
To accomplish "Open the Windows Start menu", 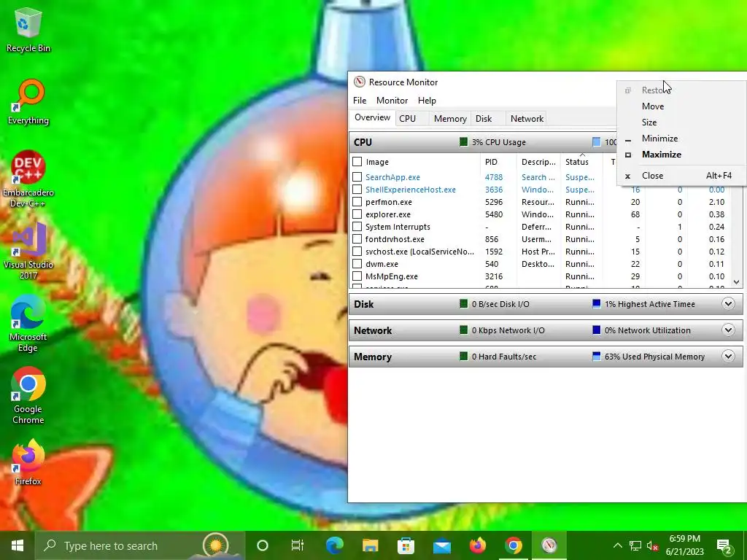I will (x=18, y=545).
